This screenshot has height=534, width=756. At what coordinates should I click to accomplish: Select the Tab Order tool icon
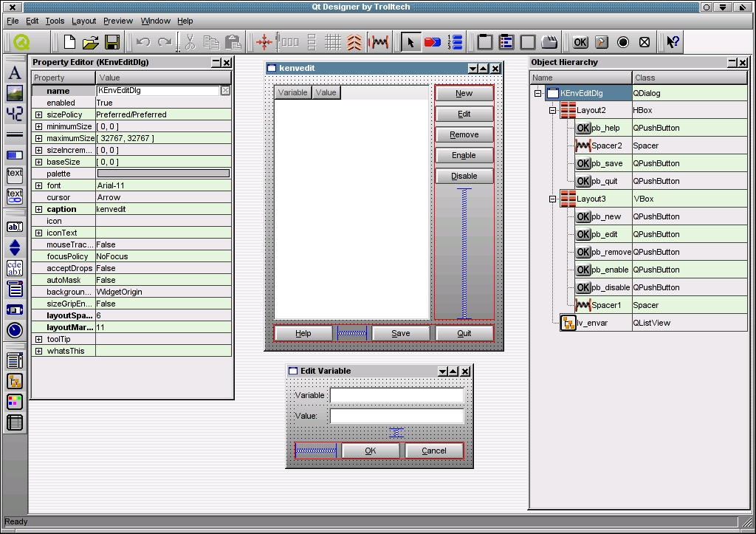coord(455,42)
